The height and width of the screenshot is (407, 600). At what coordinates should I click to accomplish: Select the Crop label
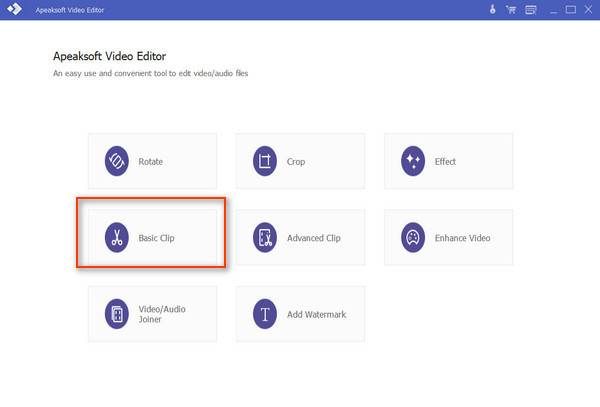296,161
